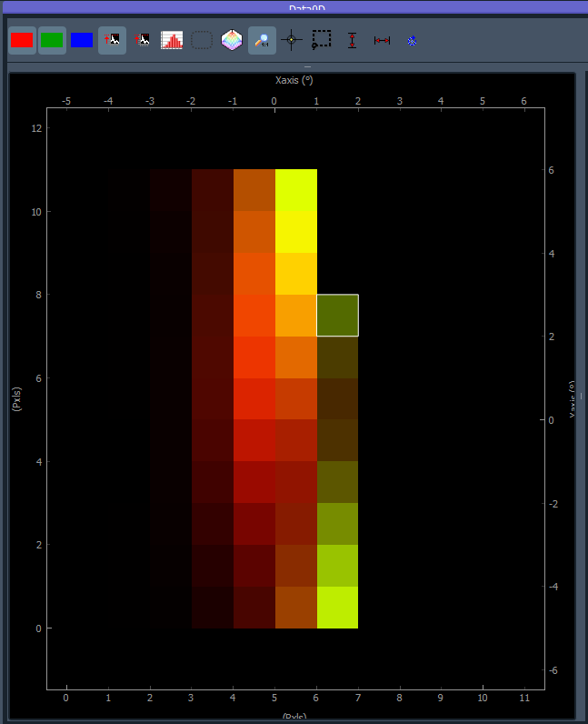Click the (Pxls) label on left axis
Screen dimensions: 588x724
click(16, 399)
